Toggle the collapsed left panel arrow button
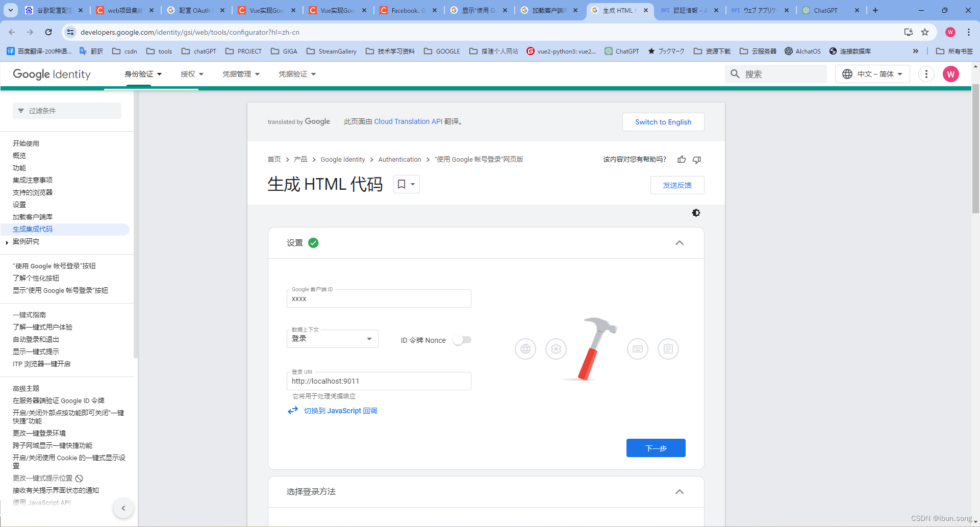This screenshot has height=527, width=980. 123,508
